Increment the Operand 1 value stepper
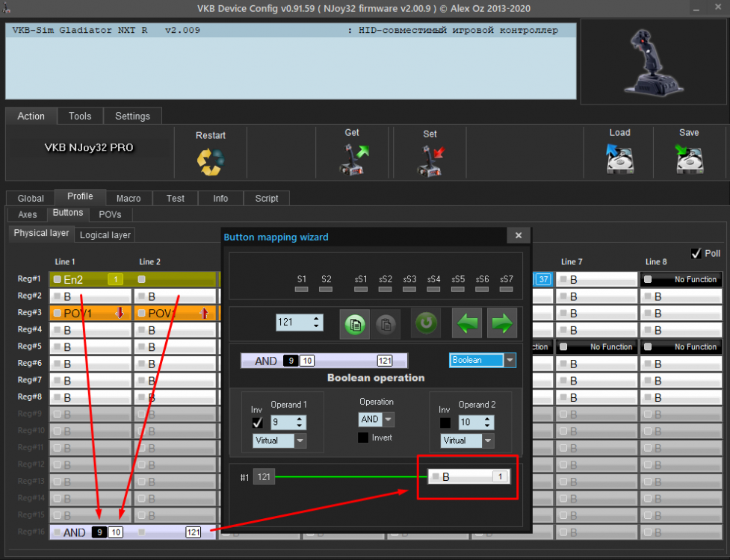Viewport: 730px width, 560px height. click(300, 419)
